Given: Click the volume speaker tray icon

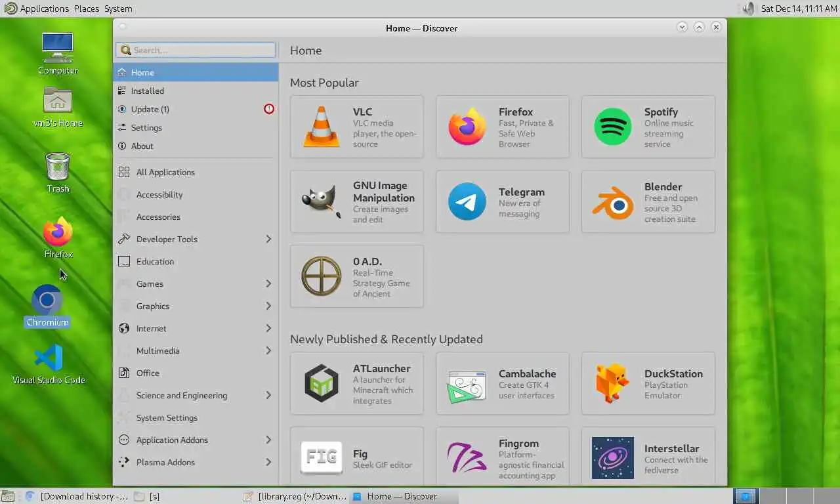Looking at the screenshot, I should [x=748, y=9].
